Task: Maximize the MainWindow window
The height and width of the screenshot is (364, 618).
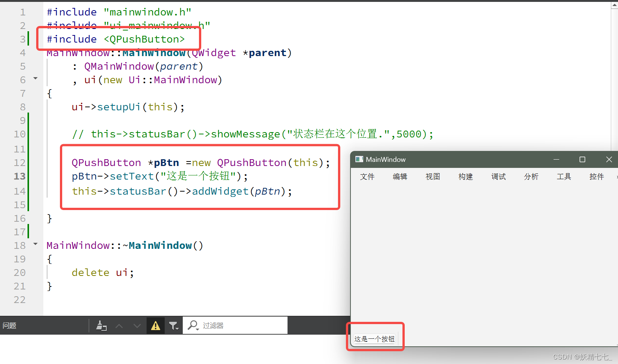Action: tap(582, 160)
